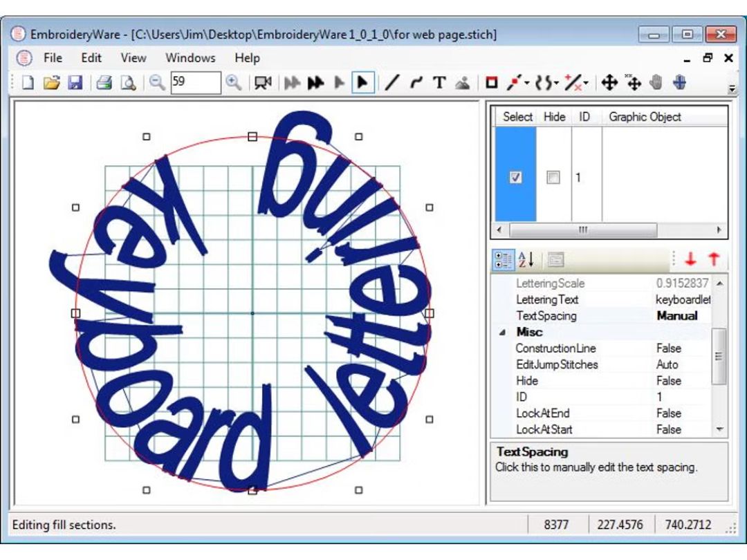Open Print Preview icon
747x560 pixels.
pyautogui.click(x=128, y=83)
